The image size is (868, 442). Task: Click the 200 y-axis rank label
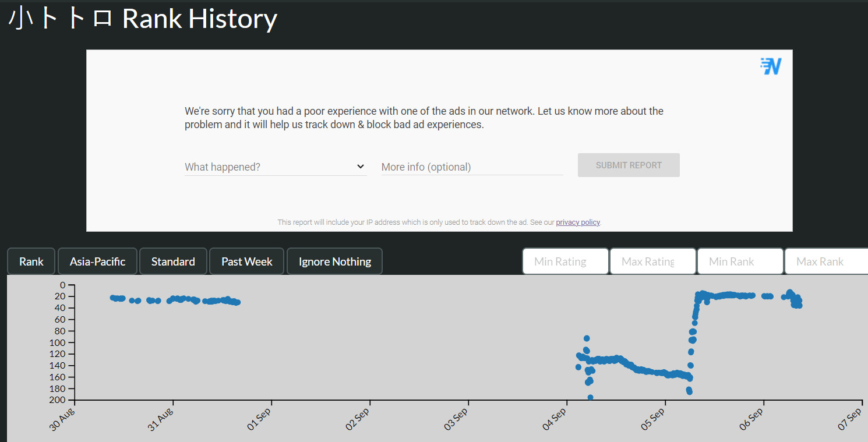(57, 400)
